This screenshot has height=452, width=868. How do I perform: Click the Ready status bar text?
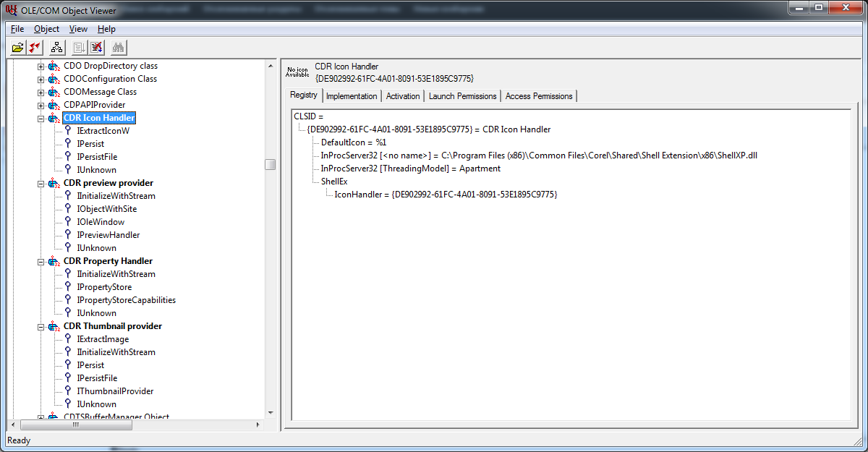pos(19,440)
